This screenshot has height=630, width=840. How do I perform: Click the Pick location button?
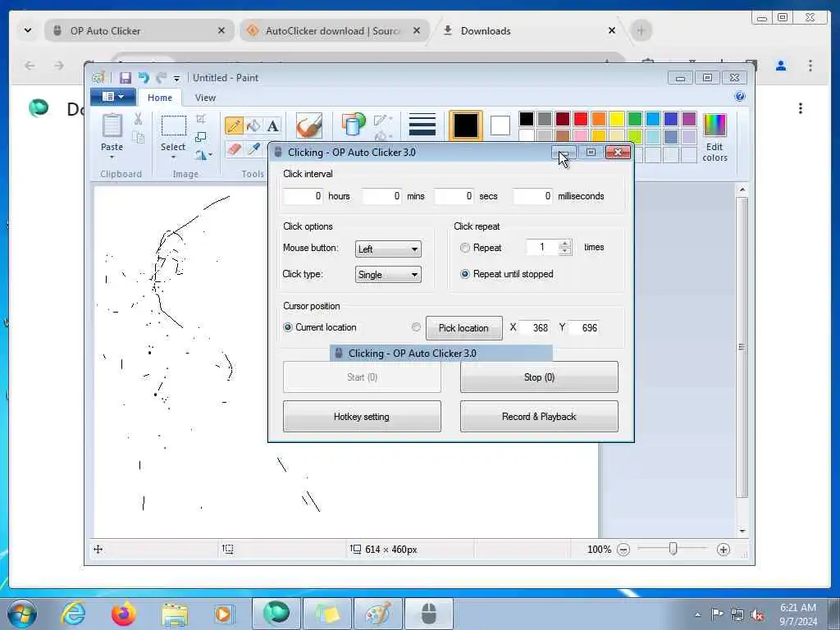(464, 328)
